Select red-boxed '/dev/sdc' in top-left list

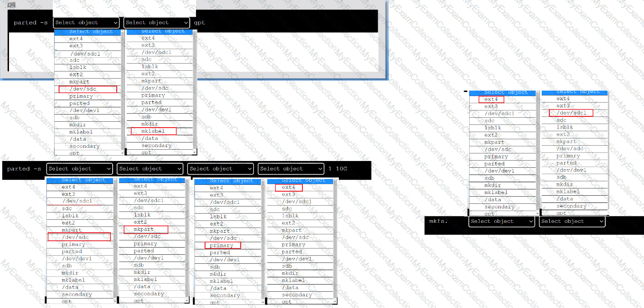[x=87, y=89]
